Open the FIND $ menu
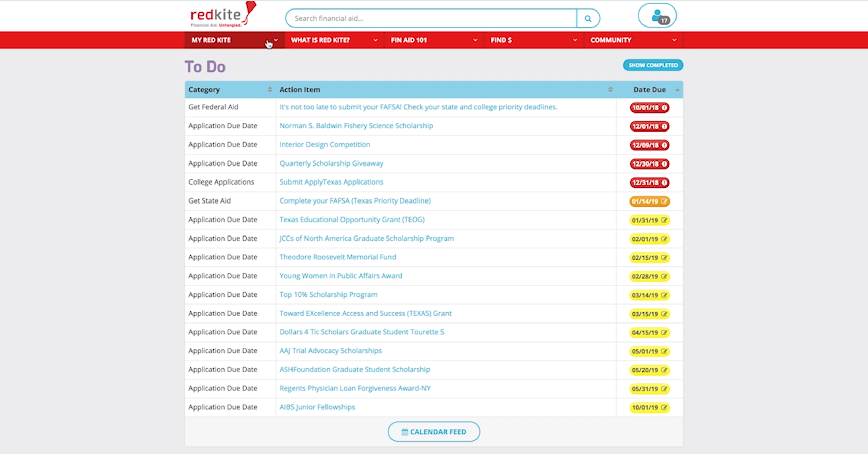This screenshot has height=454, width=868. point(534,40)
